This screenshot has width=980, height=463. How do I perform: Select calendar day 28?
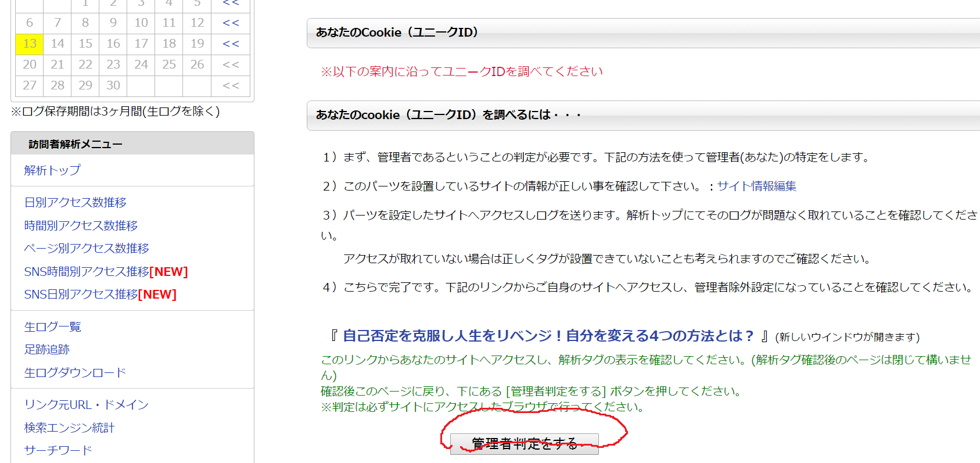coord(58,85)
